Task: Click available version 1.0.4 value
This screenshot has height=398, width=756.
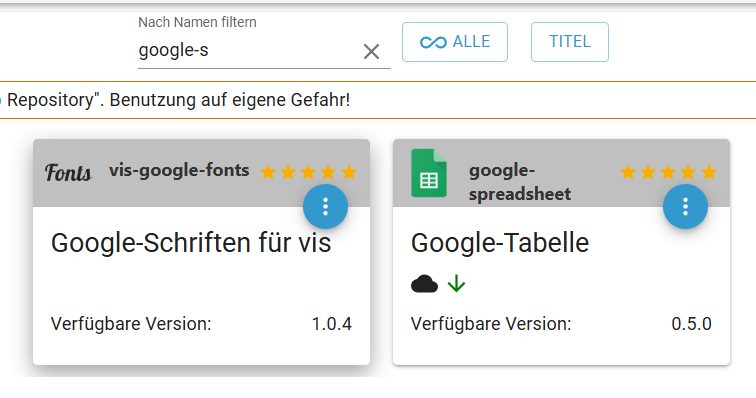Action: (x=332, y=324)
